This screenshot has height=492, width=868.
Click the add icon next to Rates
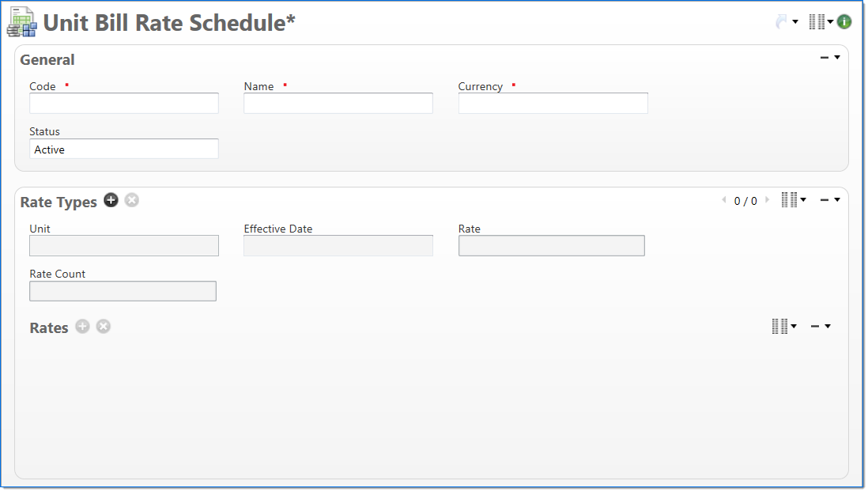pyautogui.click(x=83, y=327)
